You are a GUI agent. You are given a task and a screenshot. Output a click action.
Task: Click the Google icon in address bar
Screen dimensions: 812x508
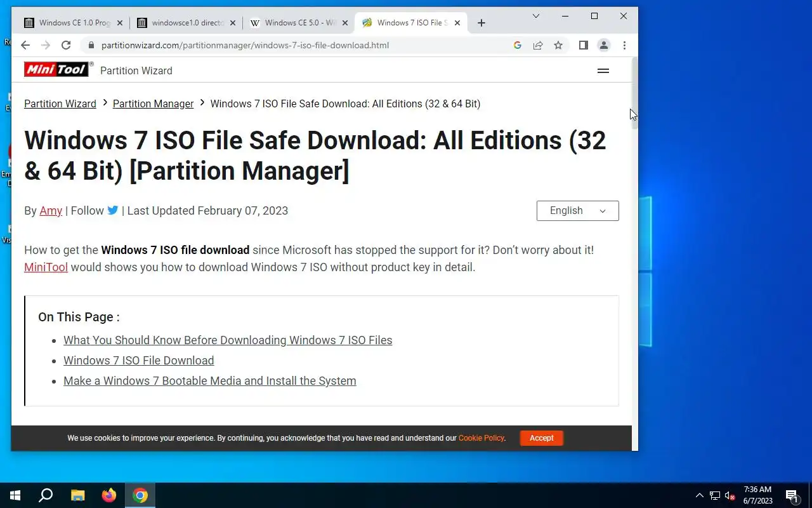(x=518, y=45)
